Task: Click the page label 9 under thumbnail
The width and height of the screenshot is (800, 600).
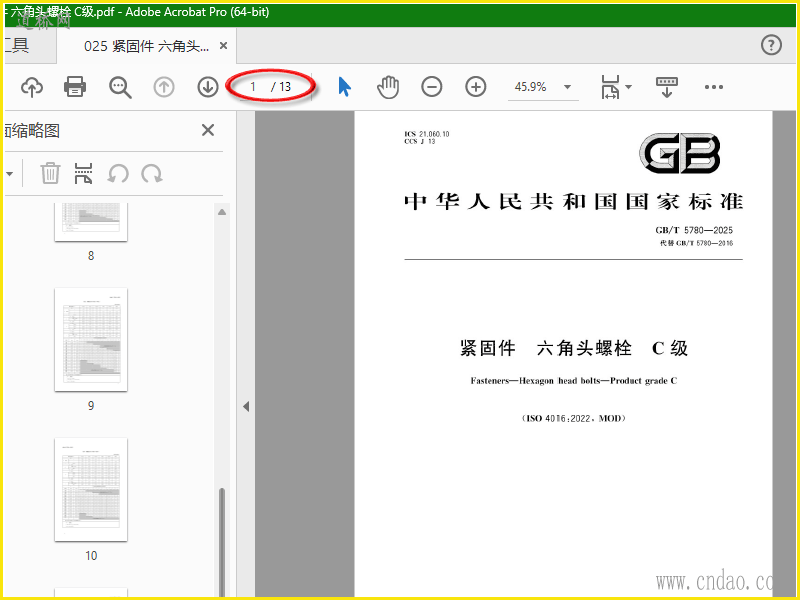Action: (x=91, y=406)
